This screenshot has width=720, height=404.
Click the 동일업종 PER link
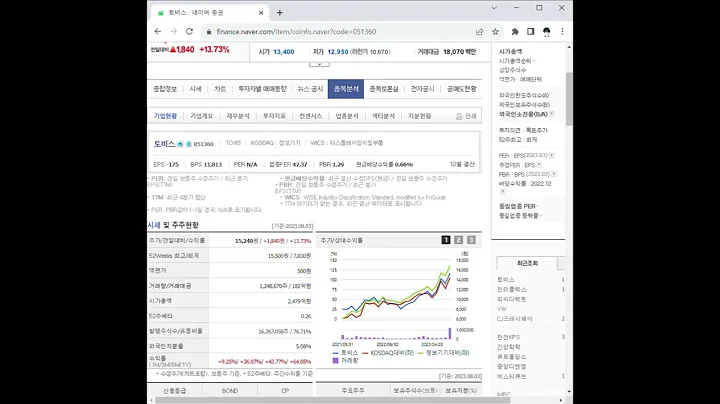pyautogui.click(x=518, y=207)
